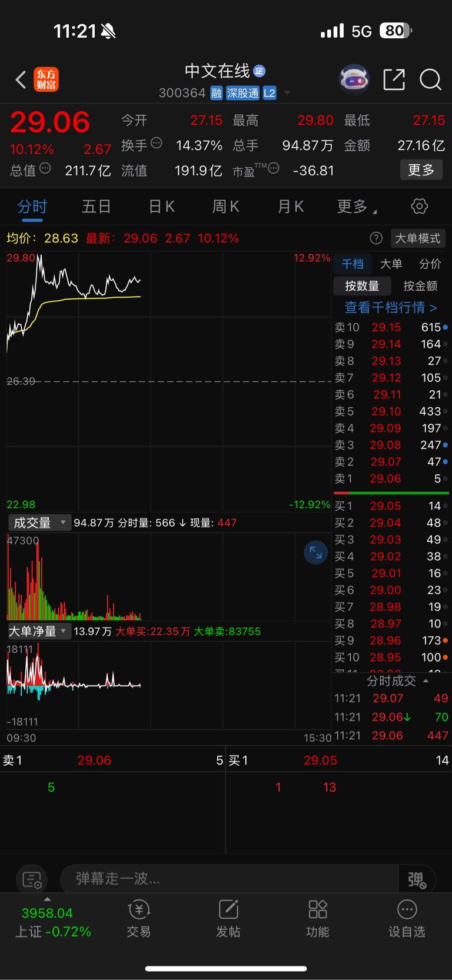Tap the question mark help icon
The width and height of the screenshot is (452, 980).
[376, 238]
